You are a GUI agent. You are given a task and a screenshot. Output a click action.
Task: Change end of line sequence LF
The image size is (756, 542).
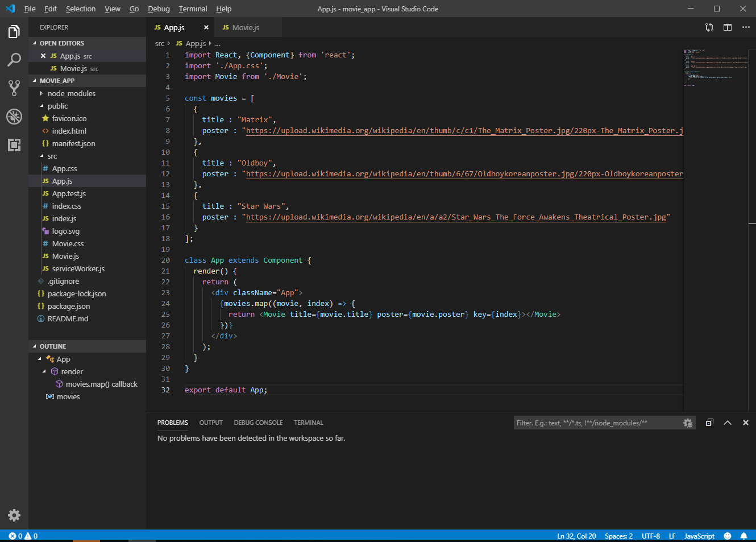click(672, 536)
